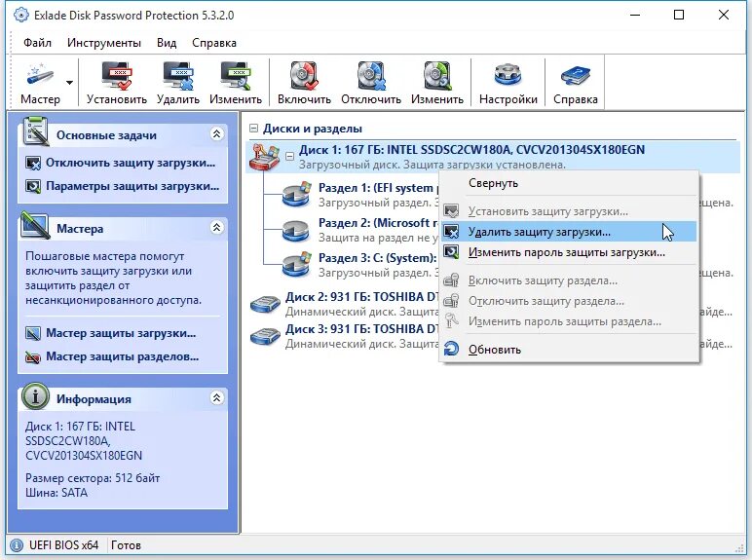Click the application icon in title bar
Image resolution: width=752 pixels, height=560 pixels.
[x=20, y=15]
